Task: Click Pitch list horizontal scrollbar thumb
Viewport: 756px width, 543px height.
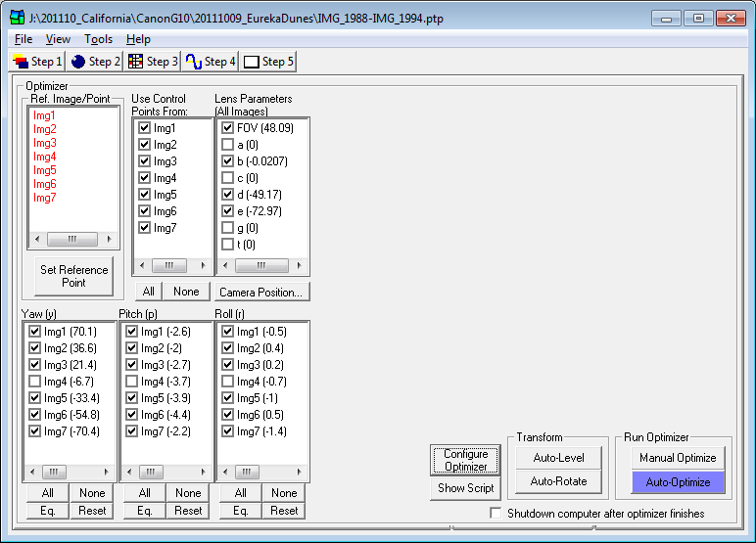Action: (x=151, y=472)
